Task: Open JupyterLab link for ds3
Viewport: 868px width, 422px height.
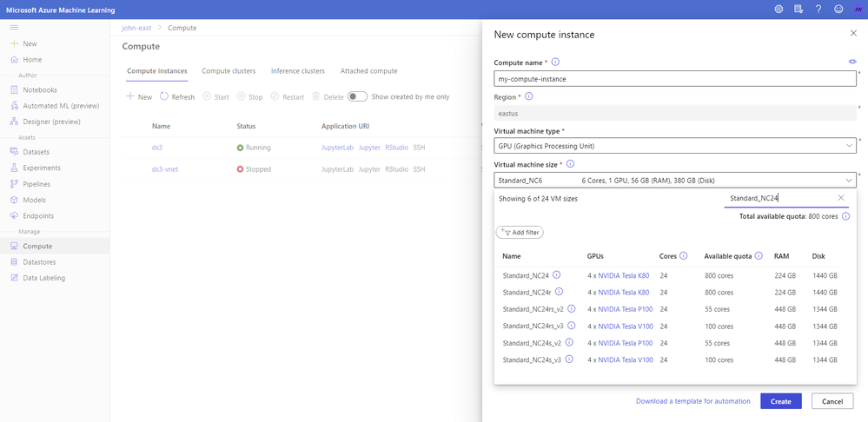Action: (337, 148)
